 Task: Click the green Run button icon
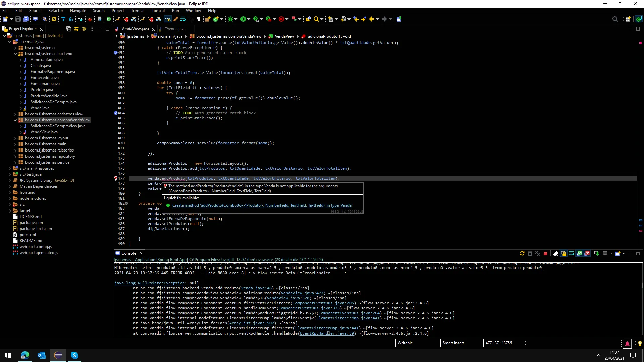243,19
